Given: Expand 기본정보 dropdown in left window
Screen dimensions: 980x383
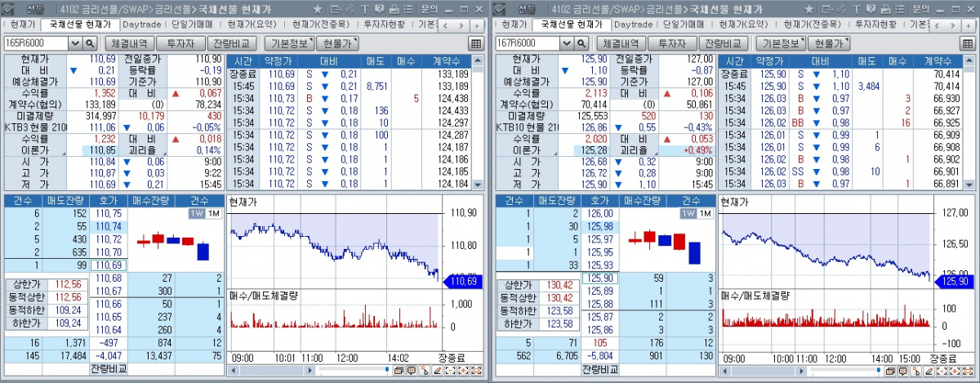Looking at the screenshot, I should (x=289, y=42).
